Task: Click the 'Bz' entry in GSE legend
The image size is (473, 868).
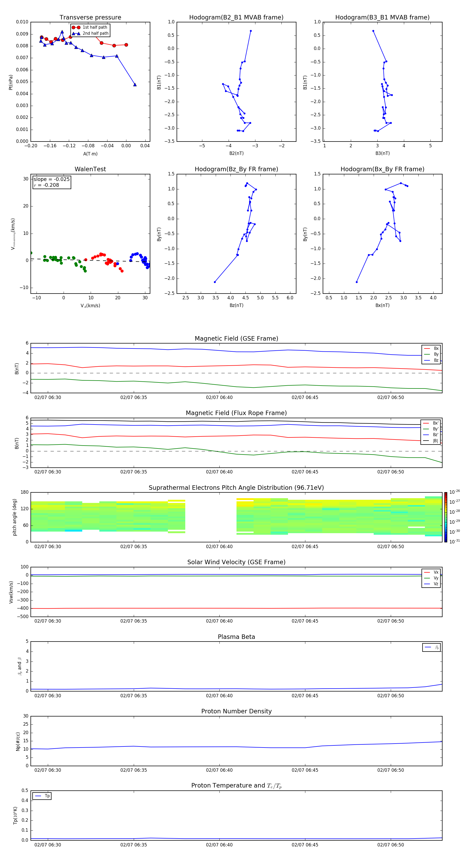Action: (431, 360)
